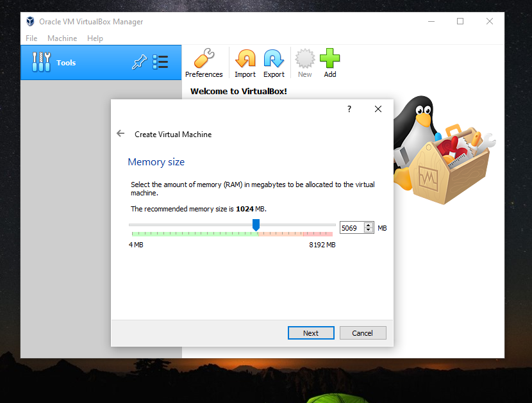Click the memory size slider handle
Screen dimensions: 532x403
[256, 225]
